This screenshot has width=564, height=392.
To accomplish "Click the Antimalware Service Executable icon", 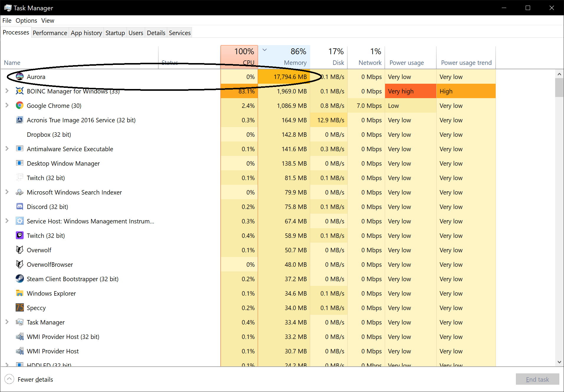I will coord(20,149).
